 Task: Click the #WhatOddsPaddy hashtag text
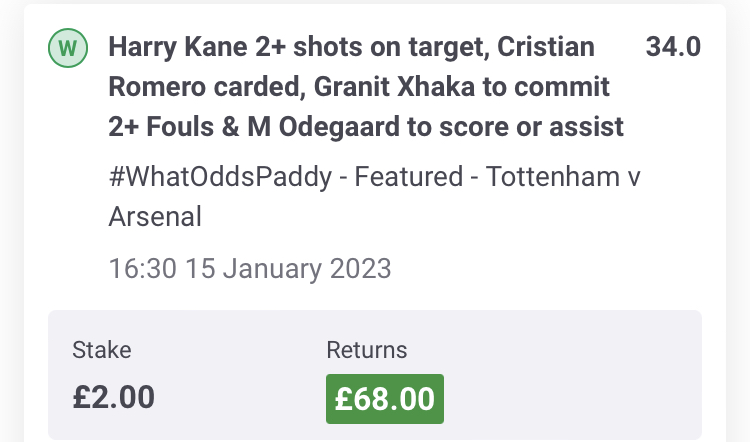[220, 177]
